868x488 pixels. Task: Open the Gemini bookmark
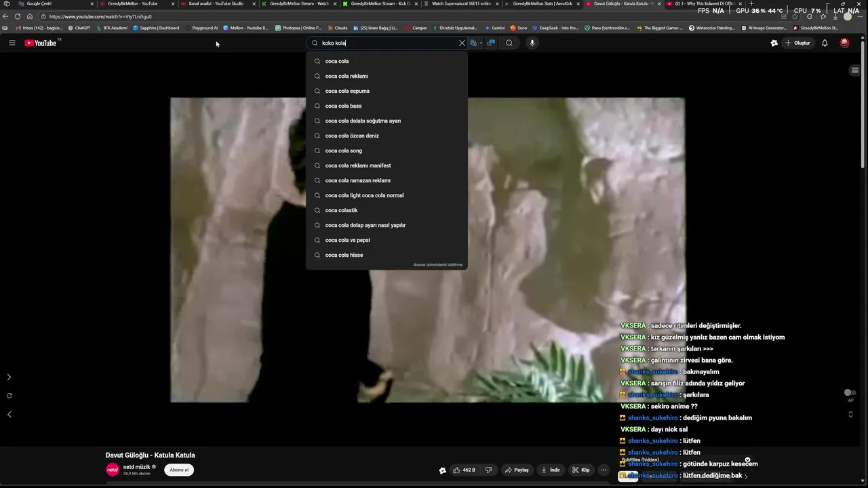pyautogui.click(x=495, y=28)
